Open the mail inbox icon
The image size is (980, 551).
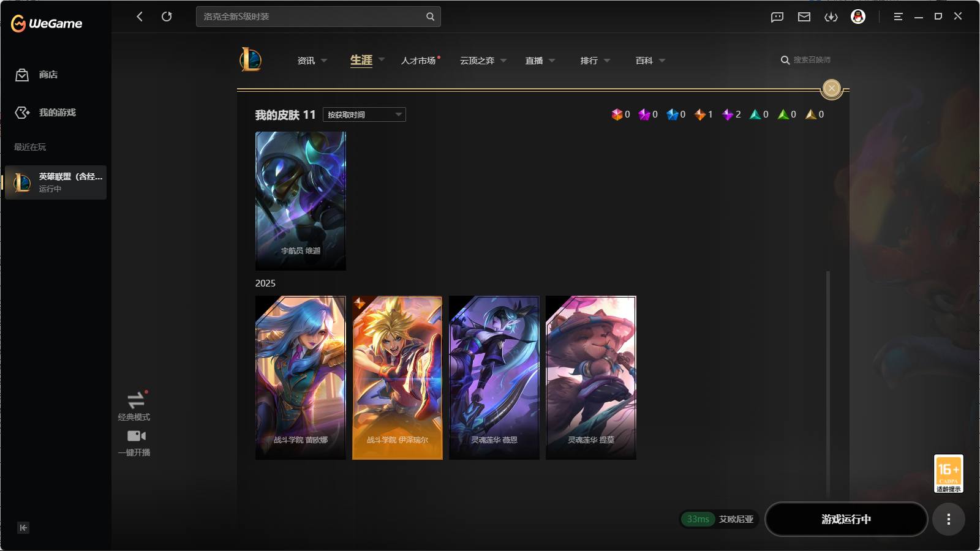click(804, 17)
